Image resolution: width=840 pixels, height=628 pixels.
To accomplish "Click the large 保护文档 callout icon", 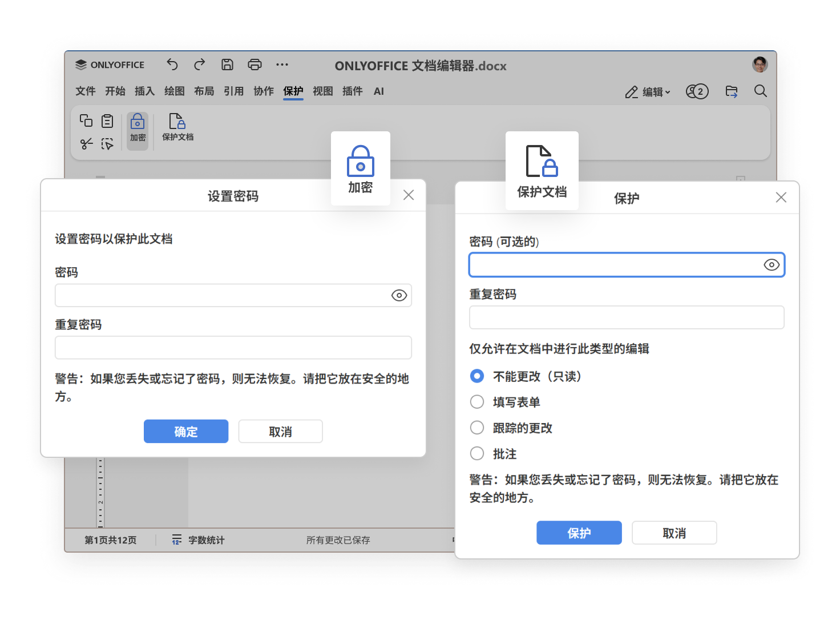I will (542, 171).
